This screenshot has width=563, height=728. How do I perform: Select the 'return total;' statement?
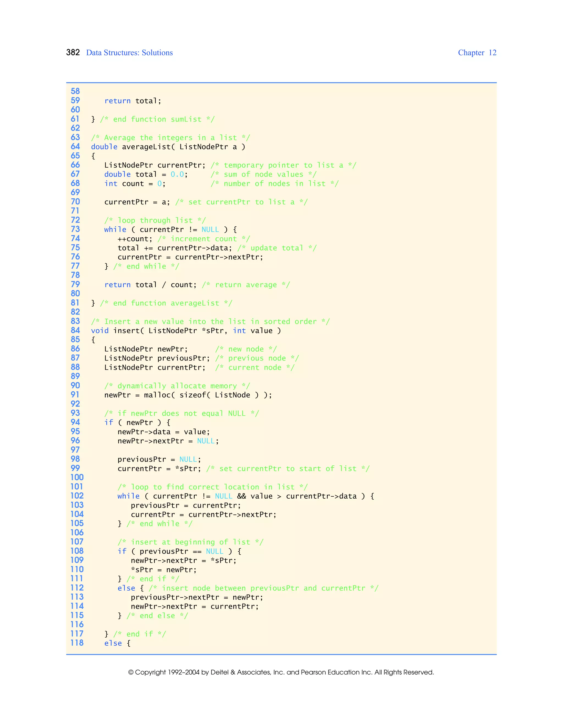133,101
